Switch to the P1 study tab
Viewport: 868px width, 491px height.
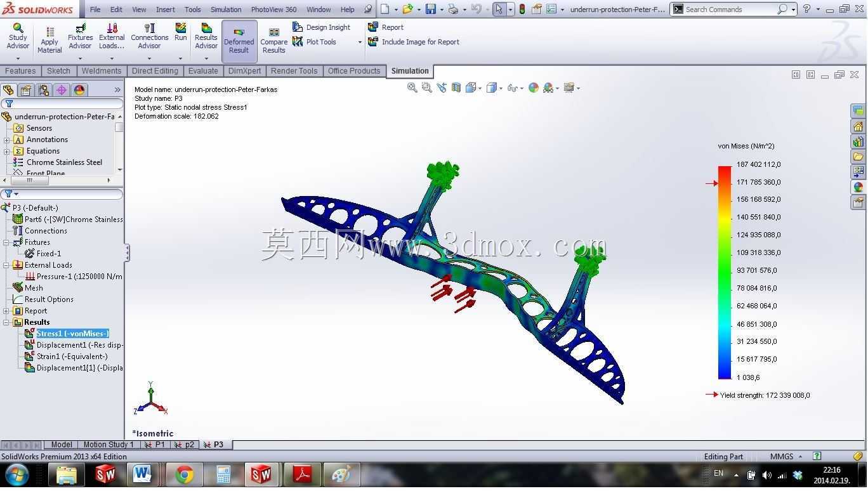[155, 445]
